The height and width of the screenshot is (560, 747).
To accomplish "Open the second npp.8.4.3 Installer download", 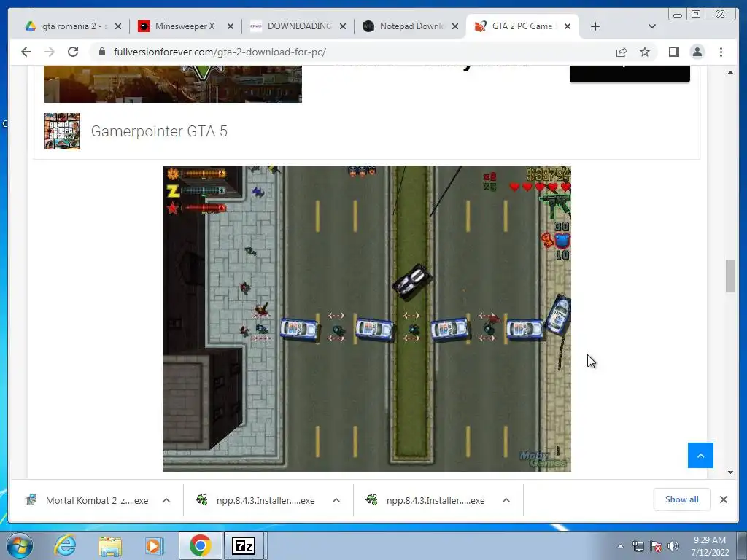I will tap(426, 500).
